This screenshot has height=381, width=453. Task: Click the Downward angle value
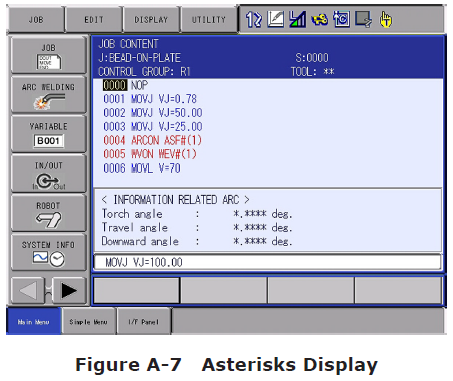[263, 241]
